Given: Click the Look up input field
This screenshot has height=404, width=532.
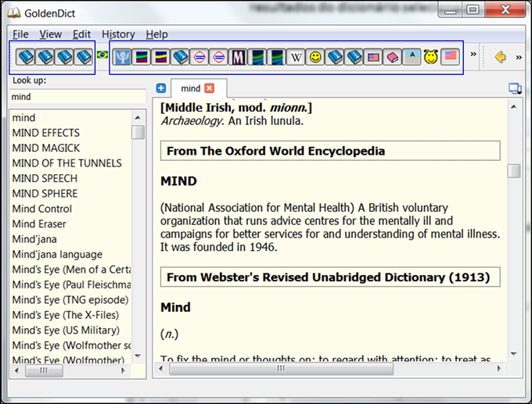Looking at the screenshot, I should click(77, 97).
